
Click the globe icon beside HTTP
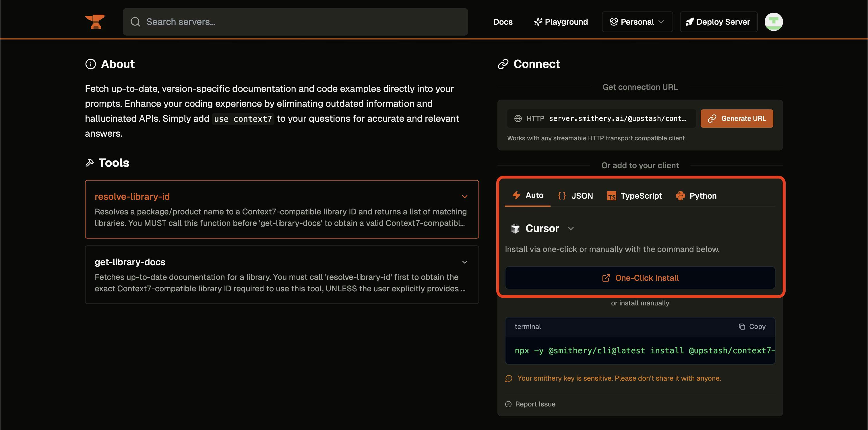[x=518, y=119]
